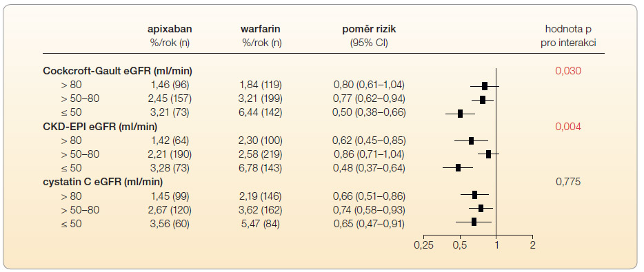This screenshot has width=644, height=272.
Task: Select the p-value 0,775
Action: click(x=568, y=182)
